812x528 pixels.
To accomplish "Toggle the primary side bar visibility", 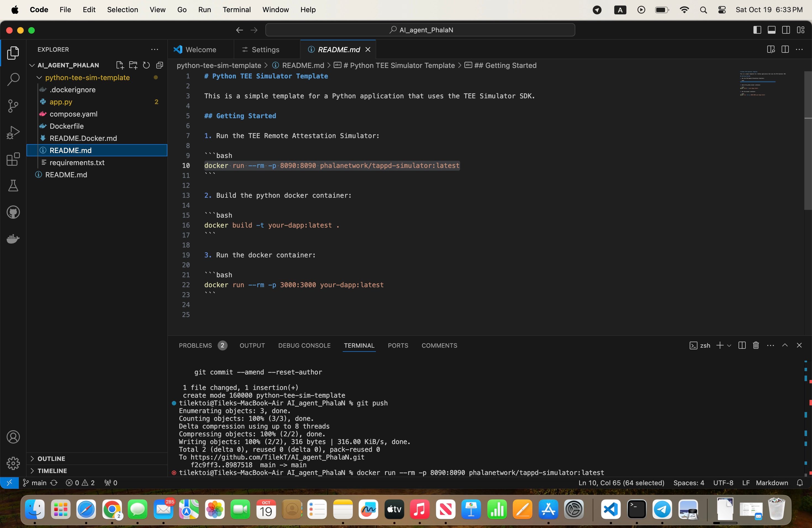I will pyautogui.click(x=757, y=30).
